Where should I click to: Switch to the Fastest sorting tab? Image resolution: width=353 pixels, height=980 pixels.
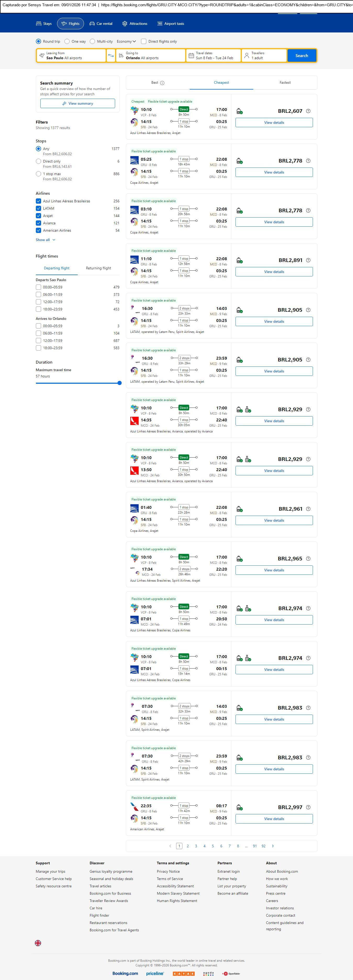(285, 82)
